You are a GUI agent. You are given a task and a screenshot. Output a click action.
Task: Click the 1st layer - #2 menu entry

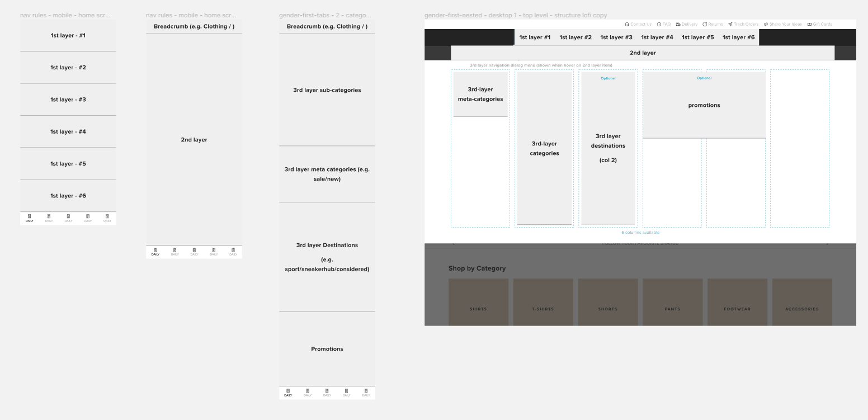(67, 67)
